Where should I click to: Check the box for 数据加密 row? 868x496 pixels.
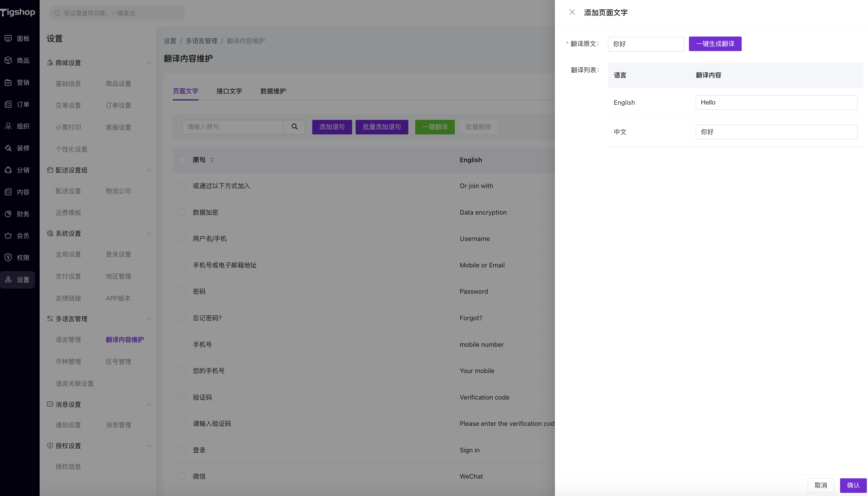(182, 212)
